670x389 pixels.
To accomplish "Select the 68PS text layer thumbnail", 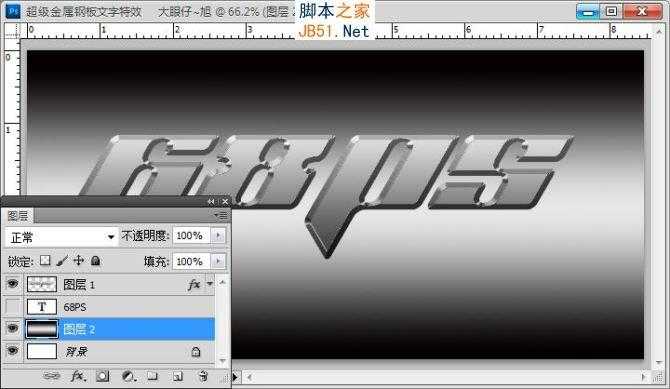I will coord(42,306).
